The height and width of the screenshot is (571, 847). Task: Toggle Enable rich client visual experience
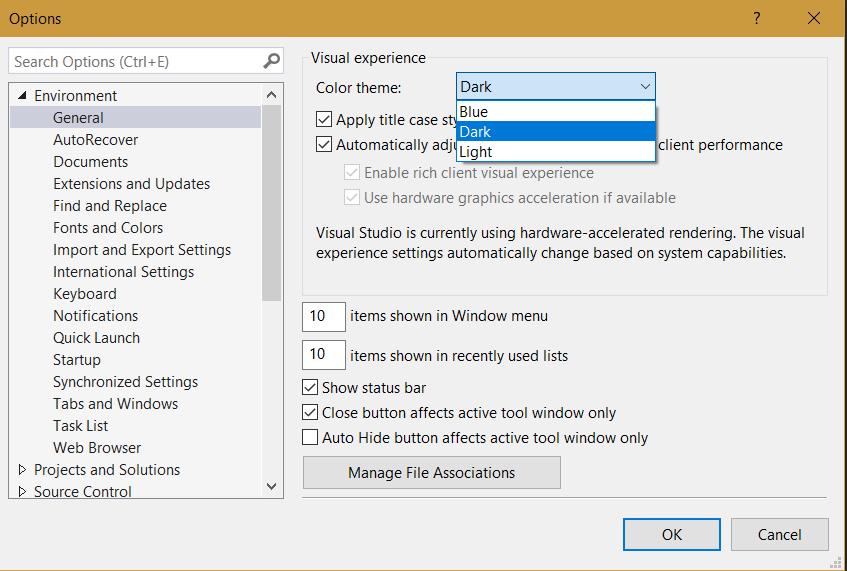point(352,172)
